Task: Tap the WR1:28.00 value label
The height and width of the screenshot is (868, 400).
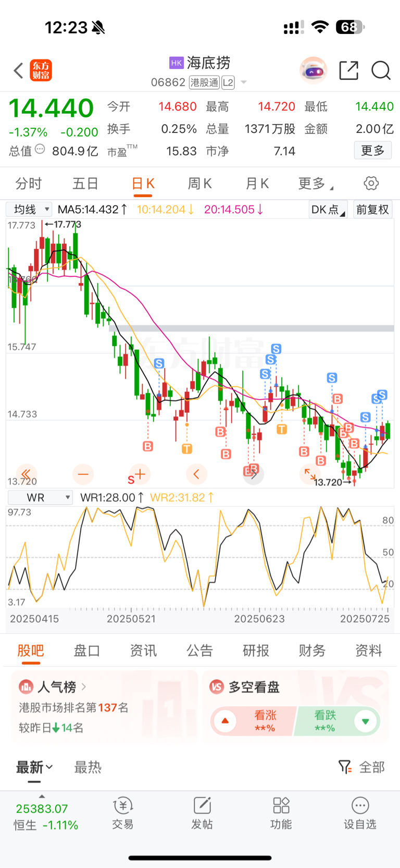Action: 111,497
